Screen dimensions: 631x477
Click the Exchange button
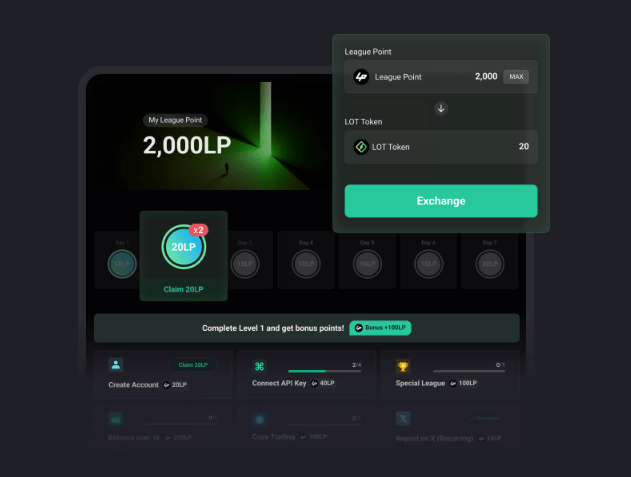click(x=441, y=201)
